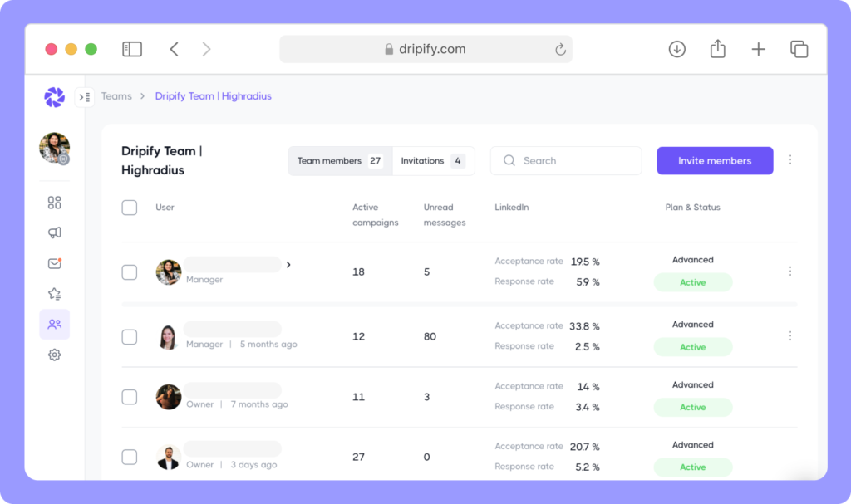
Task: Click the avatar of the Owner added 3 days ago
Action: [169, 458]
